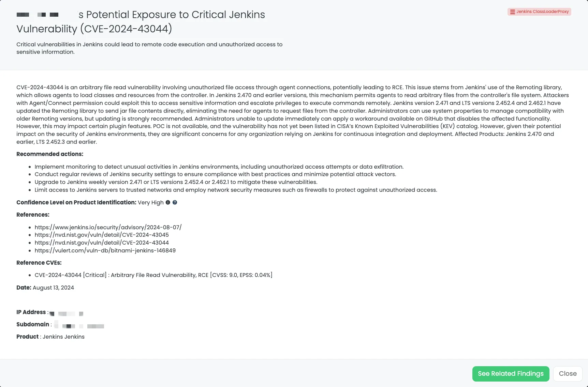Click the Recommended actions heading
Viewport: 588px width, 387px height.
[50, 154]
